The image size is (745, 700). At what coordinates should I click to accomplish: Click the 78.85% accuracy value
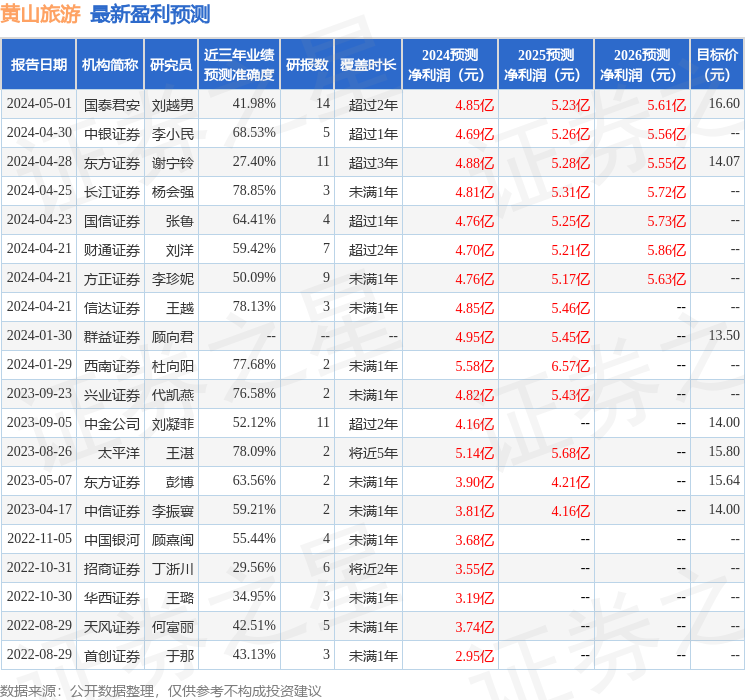pos(254,191)
